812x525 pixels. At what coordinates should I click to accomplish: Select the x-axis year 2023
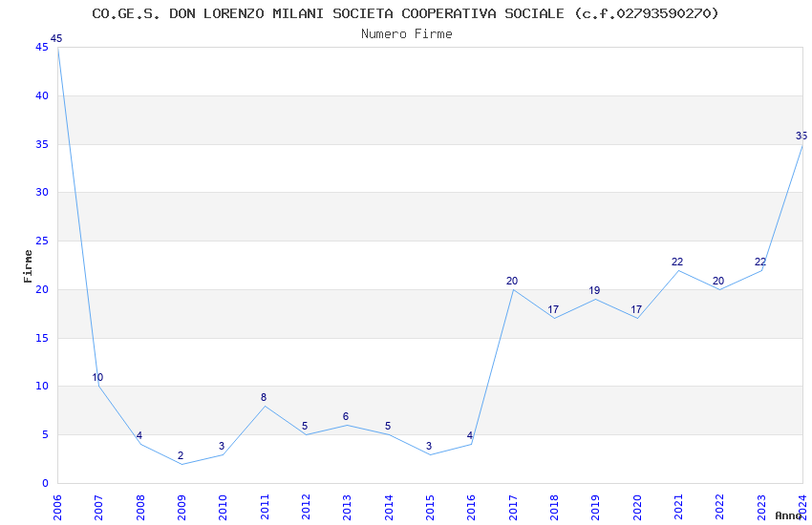point(761,508)
